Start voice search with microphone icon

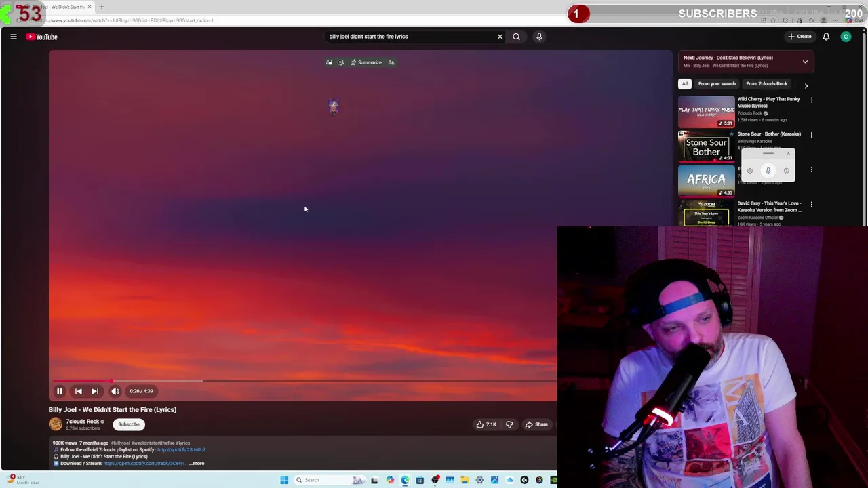(539, 37)
